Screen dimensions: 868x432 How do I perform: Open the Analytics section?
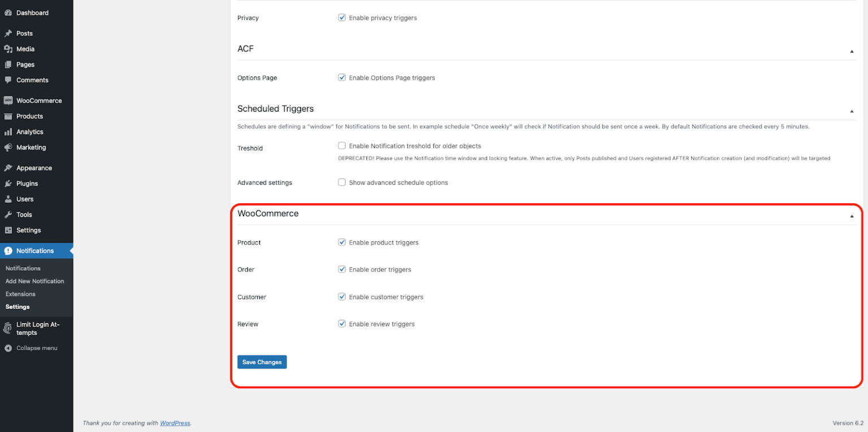pyautogui.click(x=8, y=132)
